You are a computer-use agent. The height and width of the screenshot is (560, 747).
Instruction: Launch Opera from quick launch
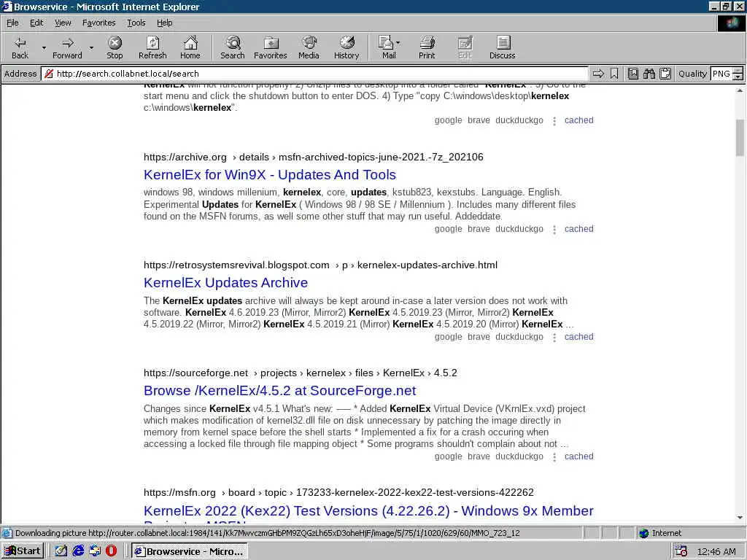[111, 551]
